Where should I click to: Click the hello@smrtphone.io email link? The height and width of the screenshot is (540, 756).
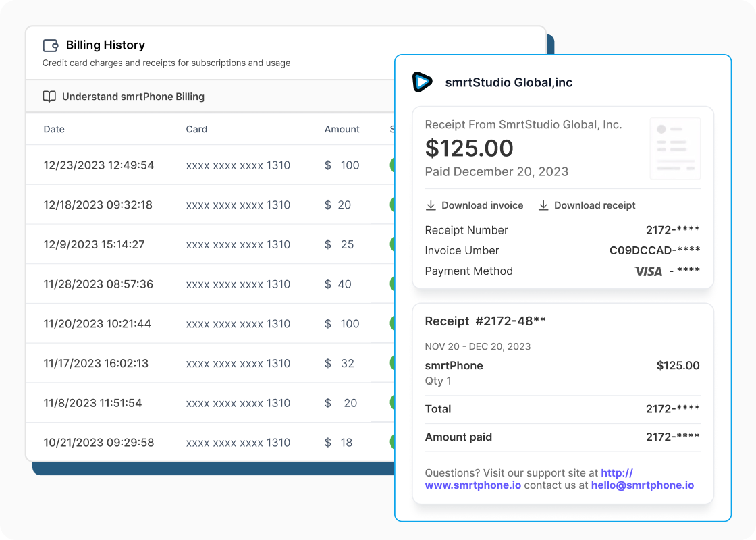643,485
